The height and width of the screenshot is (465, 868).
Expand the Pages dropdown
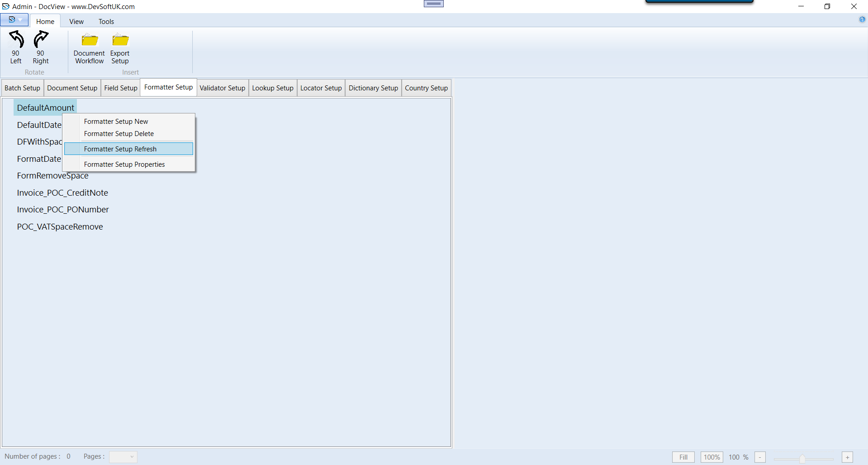pos(123,457)
